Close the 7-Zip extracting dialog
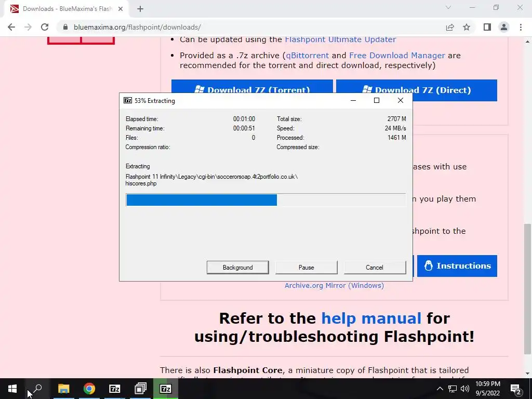Image resolution: width=532 pixels, height=399 pixels. [x=401, y=100]
